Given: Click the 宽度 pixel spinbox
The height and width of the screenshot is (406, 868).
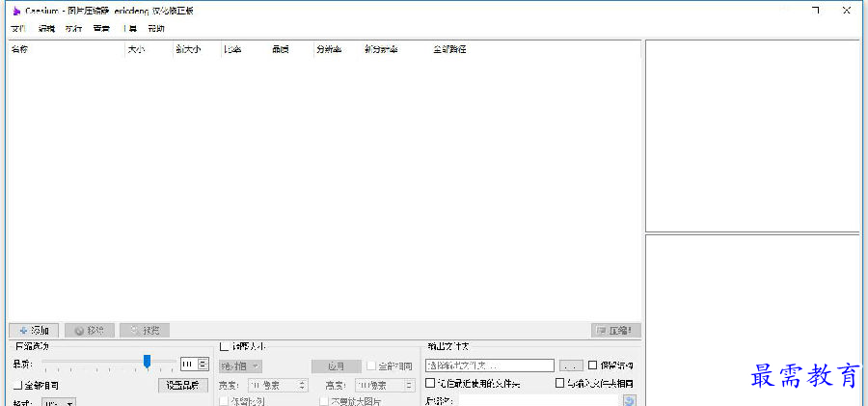Looking at the screenshot, I should [278, 385].
